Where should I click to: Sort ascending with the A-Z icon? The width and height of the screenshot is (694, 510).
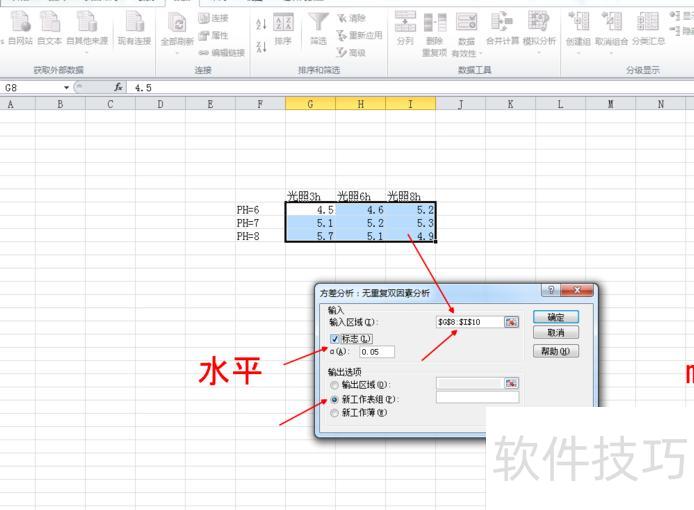262,23
